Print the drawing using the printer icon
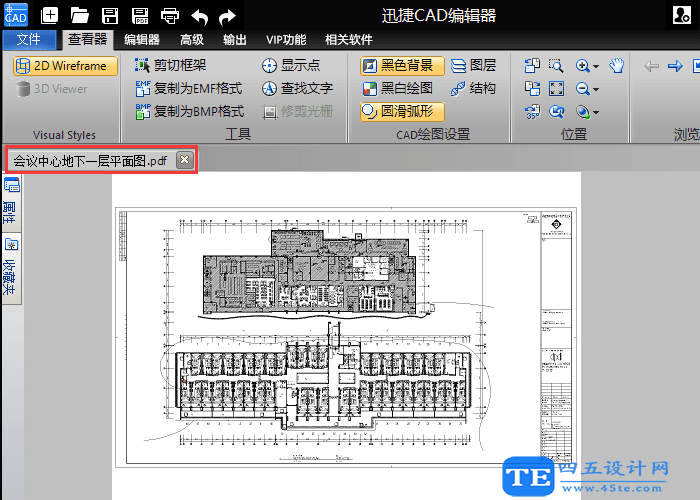The height and width of the screenshot is (500, 700). tap(170, 16)
